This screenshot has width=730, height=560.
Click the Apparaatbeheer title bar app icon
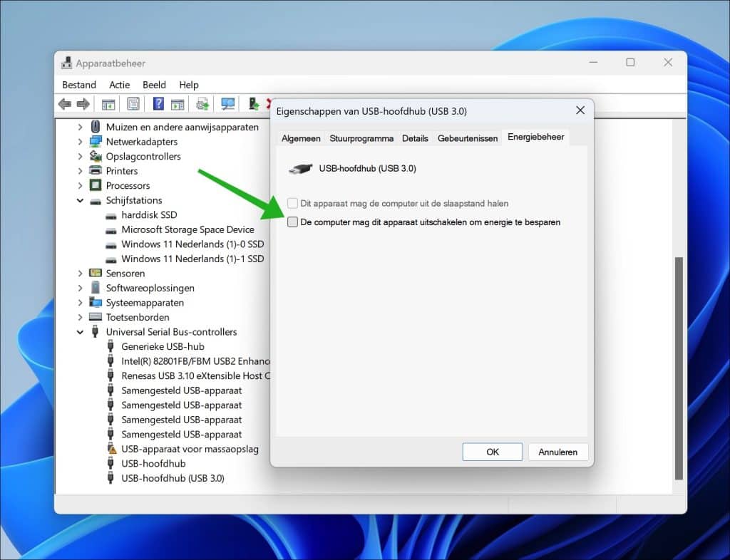pyautogui.click(x=66, y=63)
